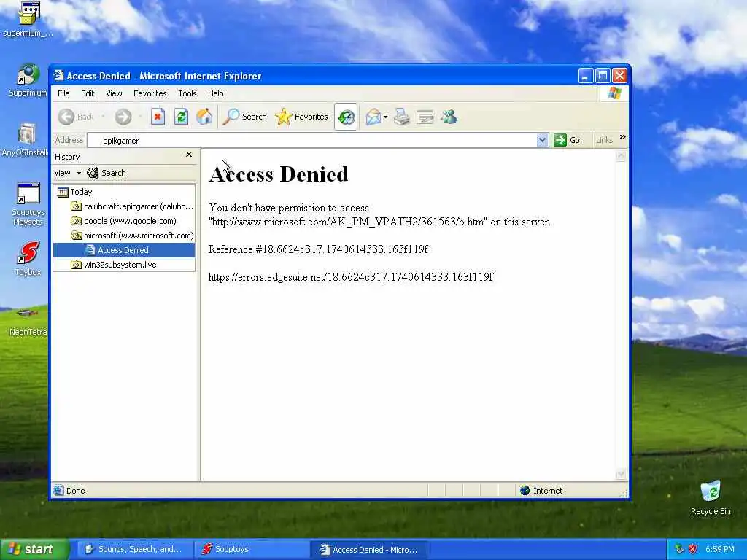Minimize the Internet Explorer window
747x560 pixels.
pos(586,75)
